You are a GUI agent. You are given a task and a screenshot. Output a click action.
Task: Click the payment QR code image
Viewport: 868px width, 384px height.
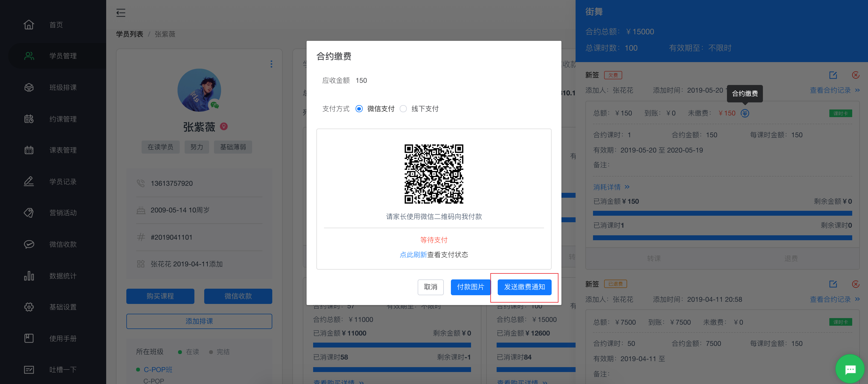click(x=434, y=174)
